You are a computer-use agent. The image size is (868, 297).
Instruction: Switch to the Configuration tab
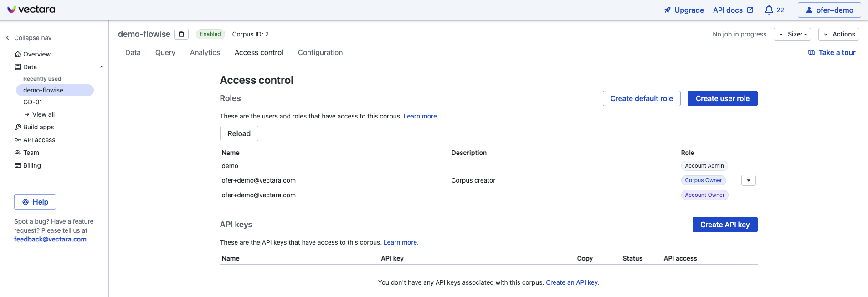(320, 53)
